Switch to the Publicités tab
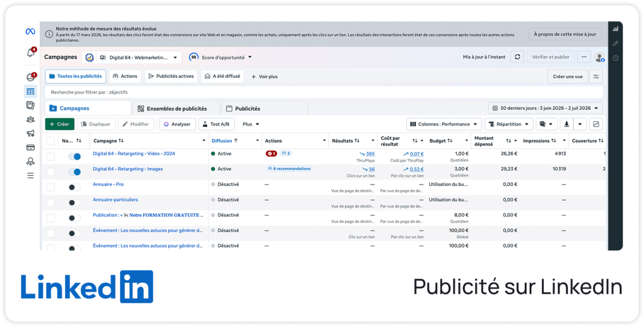644x327 pixels. pyautogui.click(x=265, y=108)
